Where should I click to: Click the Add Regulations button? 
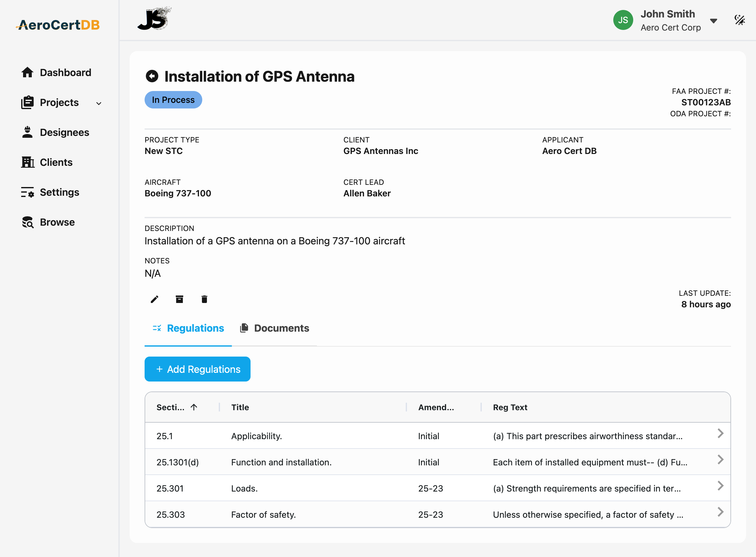point(197,369)
